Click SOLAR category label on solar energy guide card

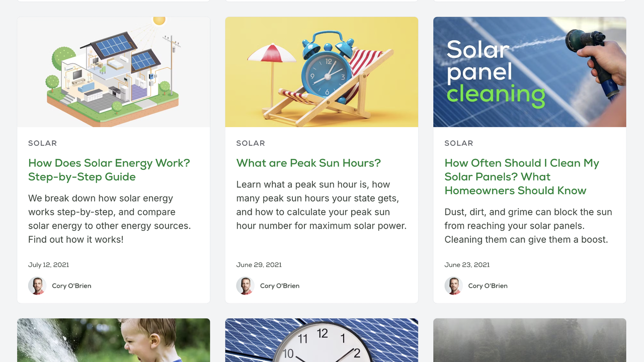coord(42,143)
